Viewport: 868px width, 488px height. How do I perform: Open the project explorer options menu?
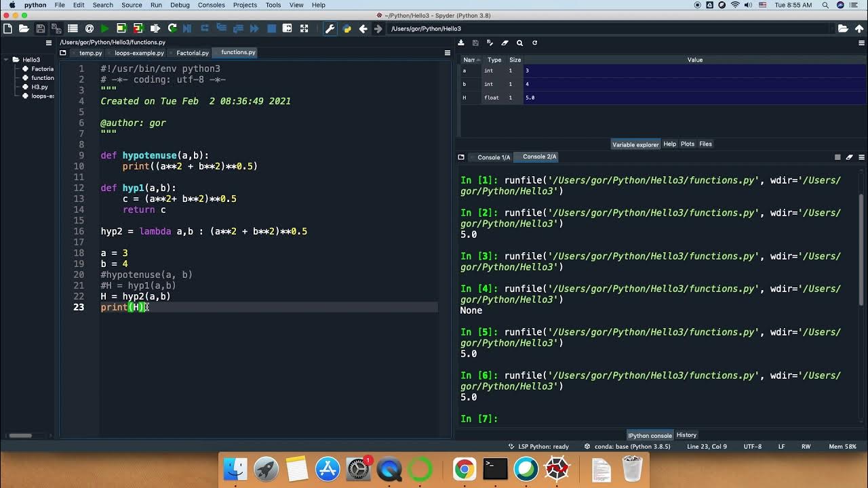click(x=49, y=43)
